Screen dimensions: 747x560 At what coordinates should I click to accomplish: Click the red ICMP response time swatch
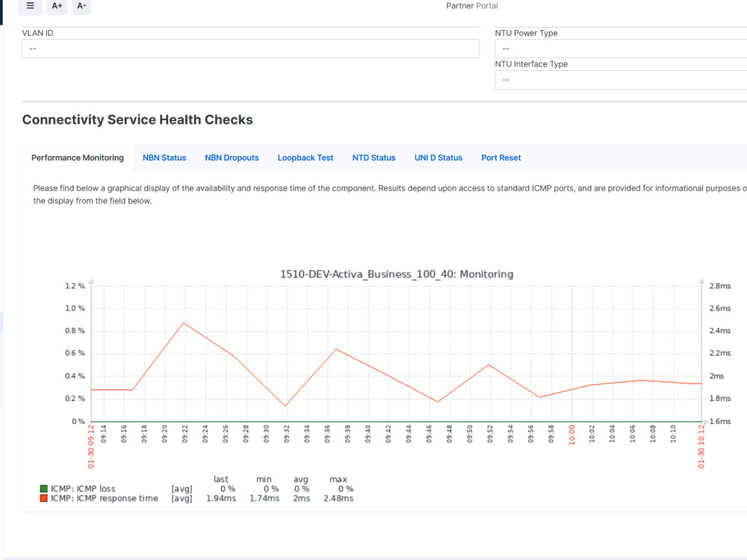pos(44,498)
